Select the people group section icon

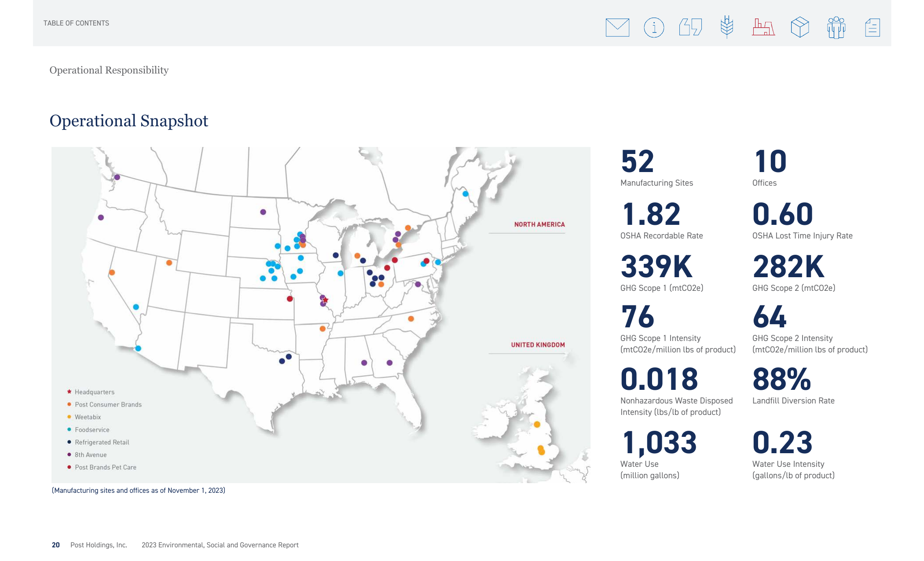coord(836,27)
